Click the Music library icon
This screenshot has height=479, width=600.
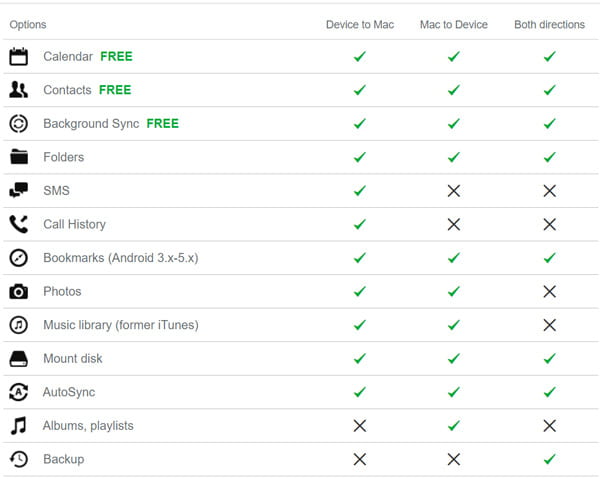(x=18, y=325)
